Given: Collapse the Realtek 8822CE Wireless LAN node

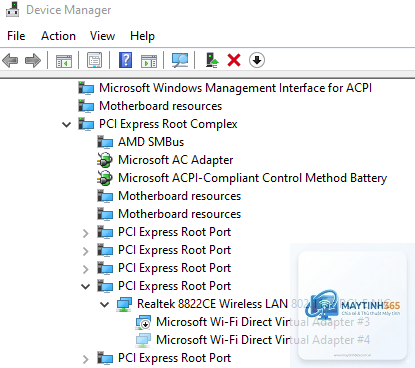Looking at the screenshot, I should [x=105, y=305].
